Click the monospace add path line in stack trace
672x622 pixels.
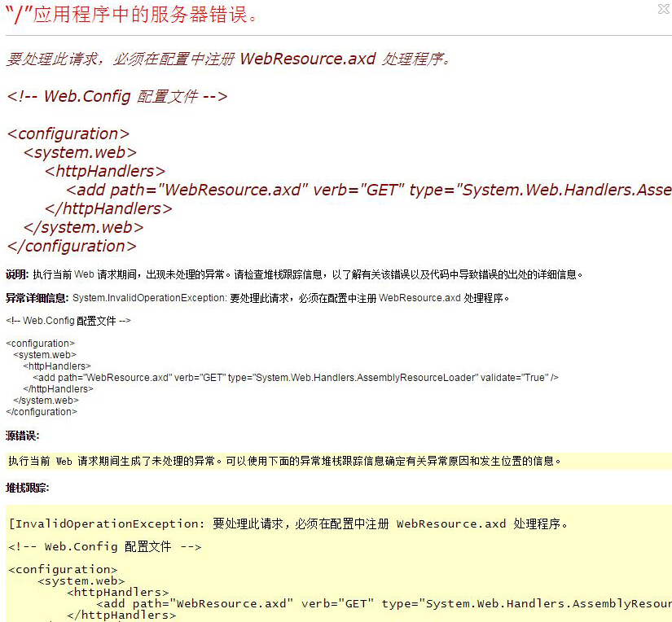coord(383,603)
